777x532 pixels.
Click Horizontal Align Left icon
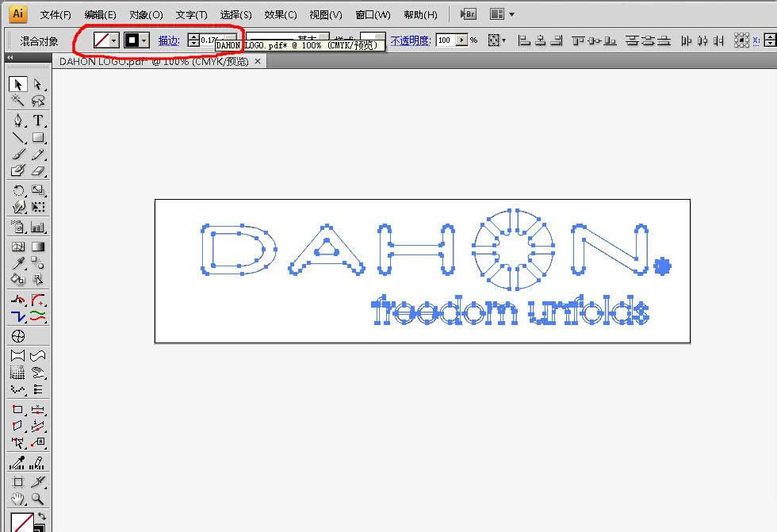524,40
